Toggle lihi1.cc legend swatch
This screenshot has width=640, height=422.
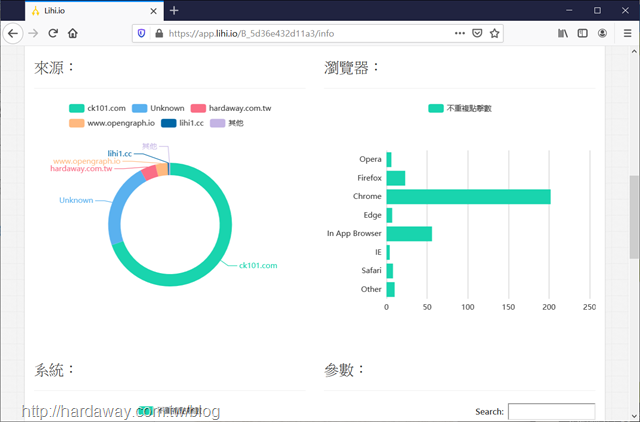169,123
